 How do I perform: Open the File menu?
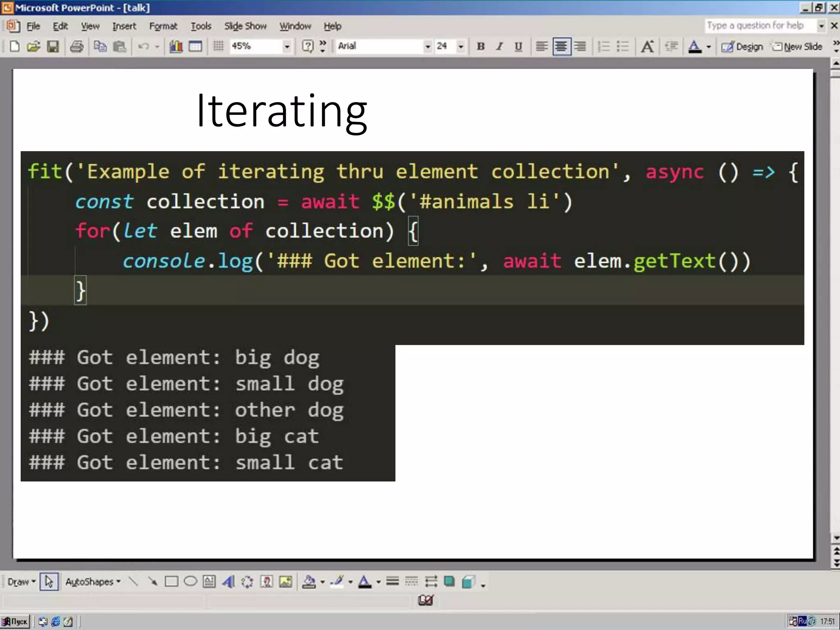click(x=33, y=26)
